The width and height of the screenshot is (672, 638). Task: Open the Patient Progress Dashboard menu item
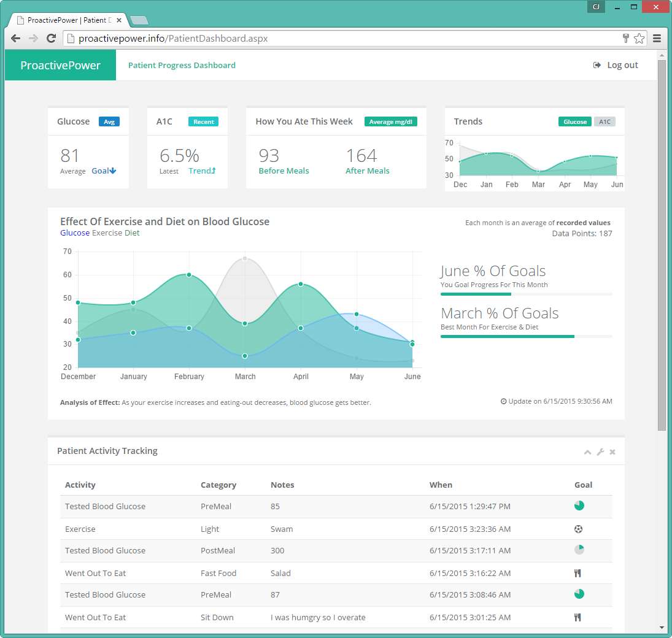tap(182, 65)
